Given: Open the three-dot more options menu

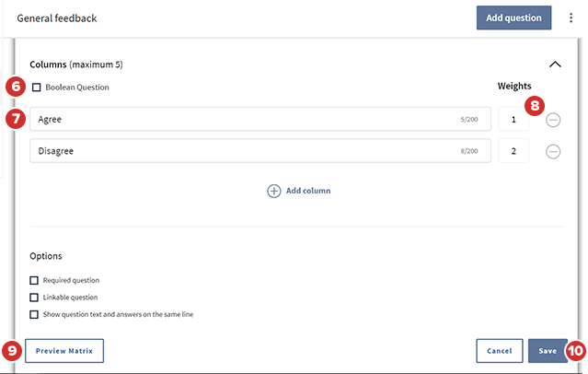Looking at the screenshot, I should (571, 18).
